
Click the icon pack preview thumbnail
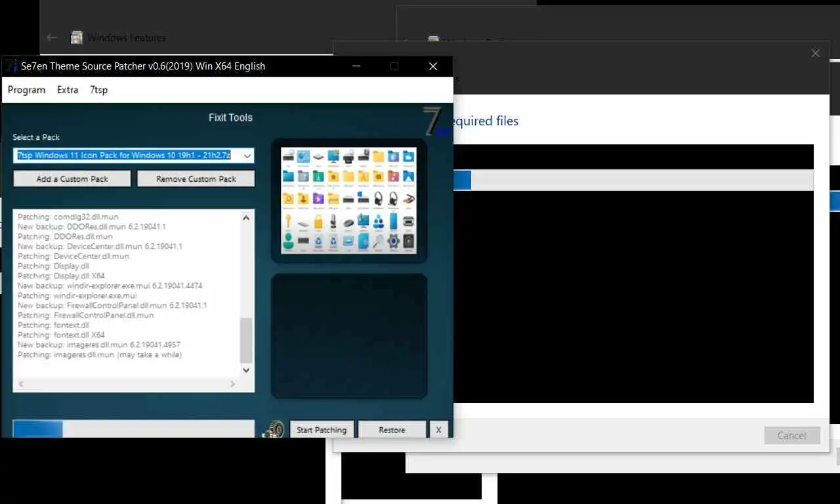point(348,200)
